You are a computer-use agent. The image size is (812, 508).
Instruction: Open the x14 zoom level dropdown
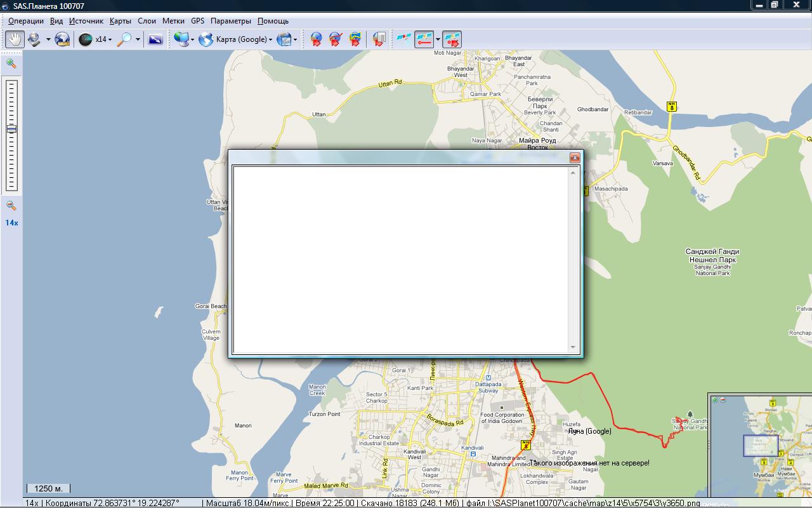[103, 39]
